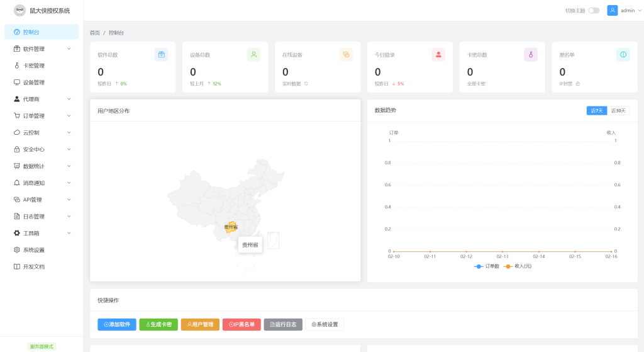644x352 pixels.
Task: Click the admin avatar icon
Action: (x=613, y=10)
